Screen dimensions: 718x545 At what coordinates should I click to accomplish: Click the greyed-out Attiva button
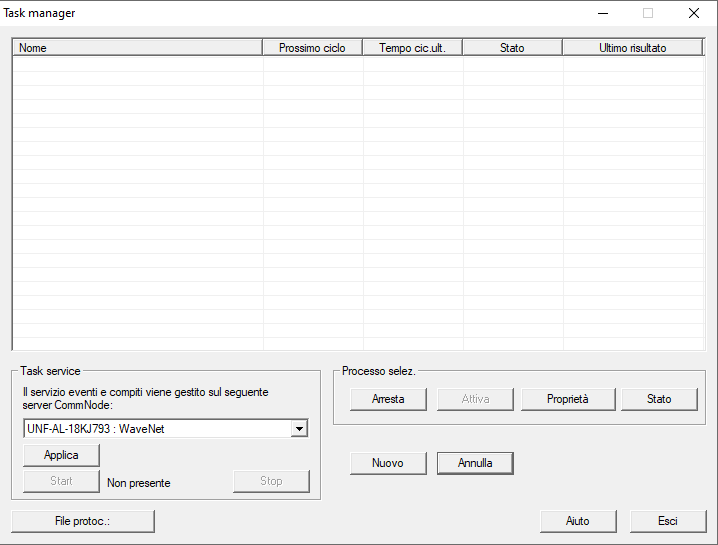click(x=475, y=399)
